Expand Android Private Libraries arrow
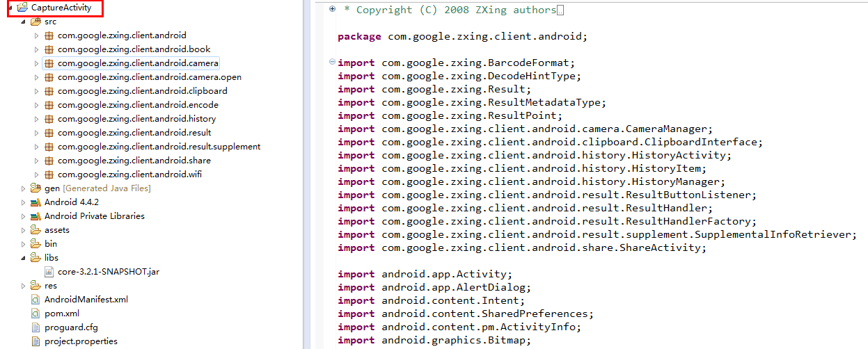 coord(24,216)
